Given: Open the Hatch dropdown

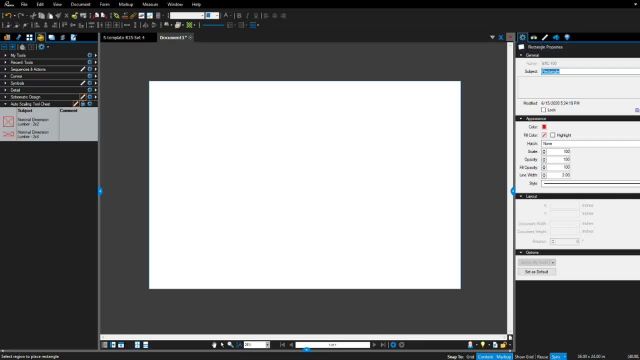Looking at the screenshot, I should tap(590, 144).
